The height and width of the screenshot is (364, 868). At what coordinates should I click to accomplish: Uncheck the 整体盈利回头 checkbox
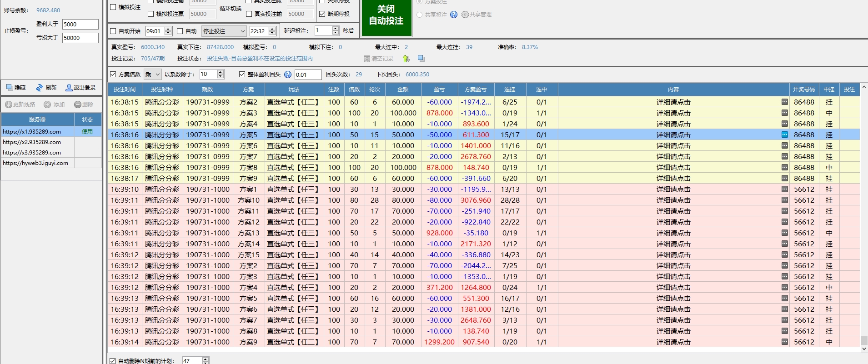[242, 75]
